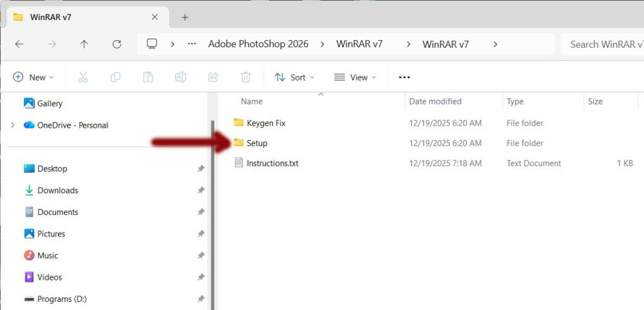Open the Sort options dropdown

(294, 77)
